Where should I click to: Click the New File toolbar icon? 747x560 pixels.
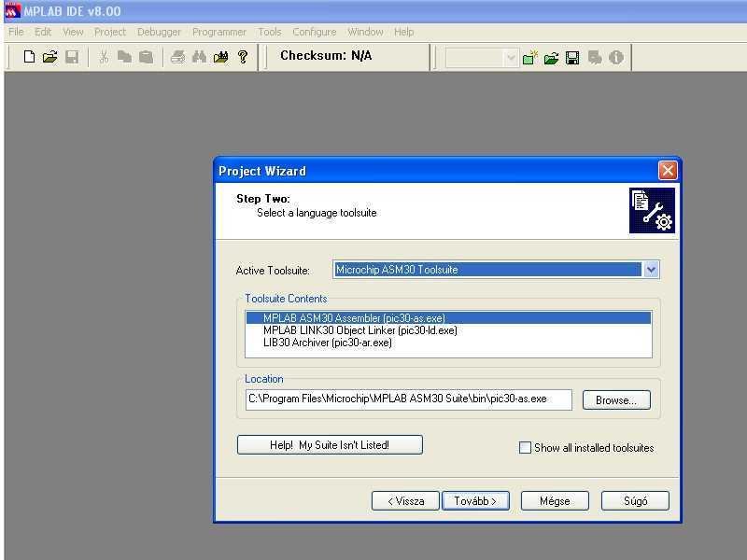pos(29,57)
